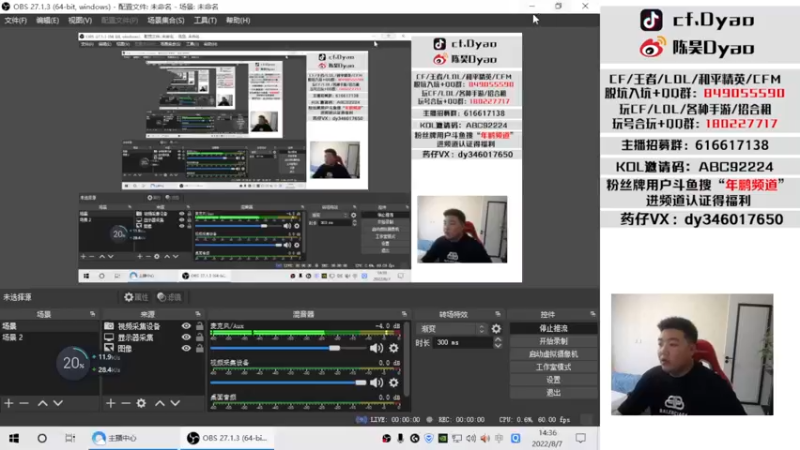Increase the 时长 duration with the up arrow
Screen dimensions: 800x450
[x=498, y=339]
